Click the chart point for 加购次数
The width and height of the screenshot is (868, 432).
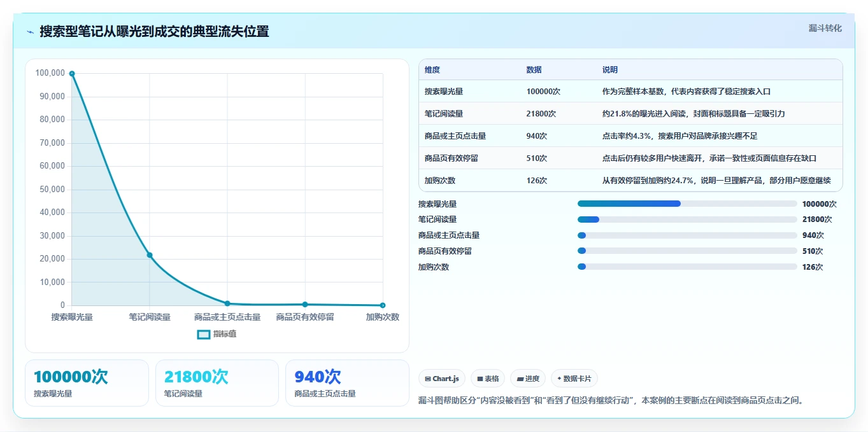tap(383, 305)
